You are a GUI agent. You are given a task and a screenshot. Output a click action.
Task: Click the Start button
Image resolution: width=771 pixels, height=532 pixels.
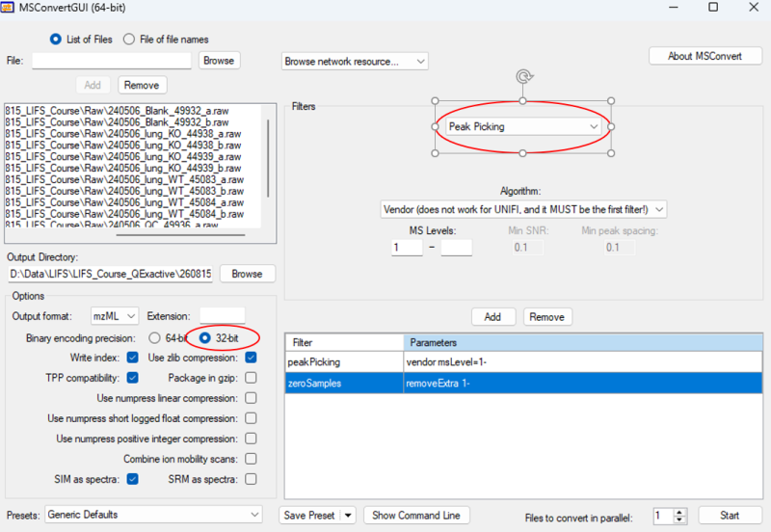pyautogui.click(x=730, y=516)
